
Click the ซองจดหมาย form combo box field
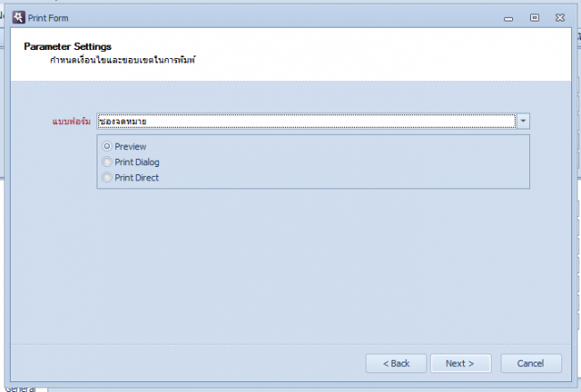[x=306, y=121]
